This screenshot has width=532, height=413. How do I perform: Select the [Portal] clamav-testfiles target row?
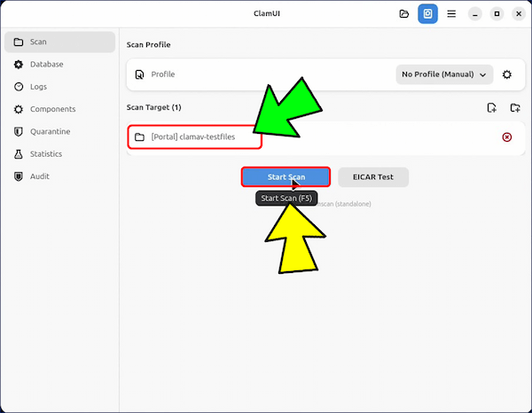[325, 137]
